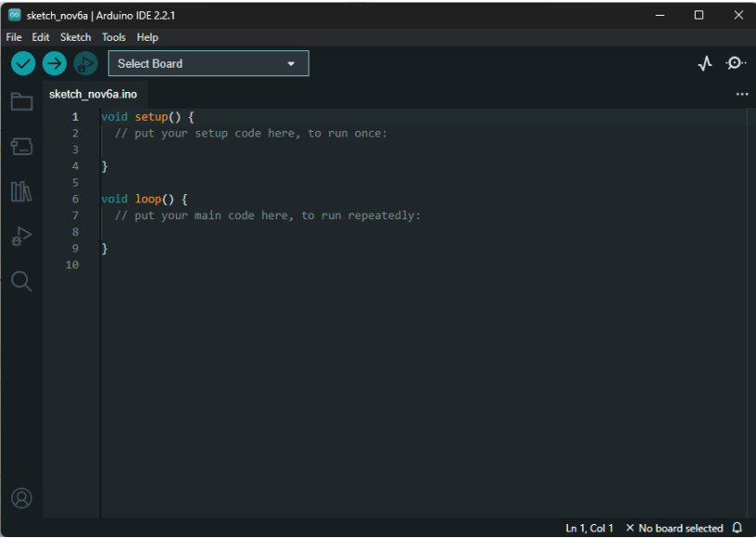Open the editor tab three-dots menu
The height and width of the screenshot is (538, 756).
click(x=742, y=94)
